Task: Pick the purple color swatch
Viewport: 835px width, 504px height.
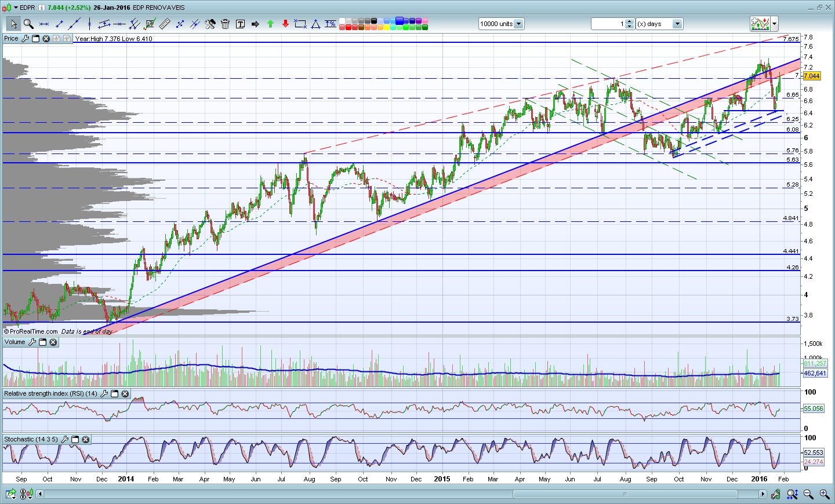Action: (419, 21)
